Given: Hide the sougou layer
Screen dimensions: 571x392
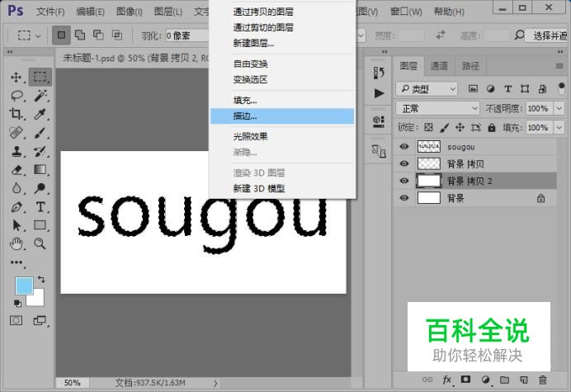Looking at the screenshot, I should tap(403, 147).
